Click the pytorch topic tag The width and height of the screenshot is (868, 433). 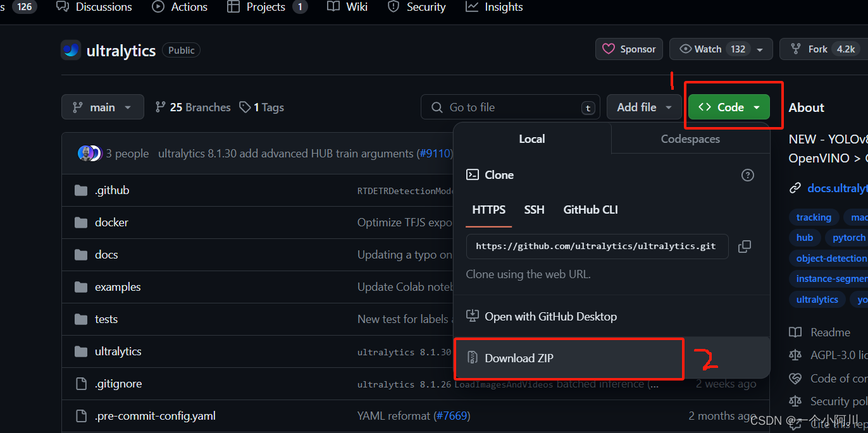847,238
